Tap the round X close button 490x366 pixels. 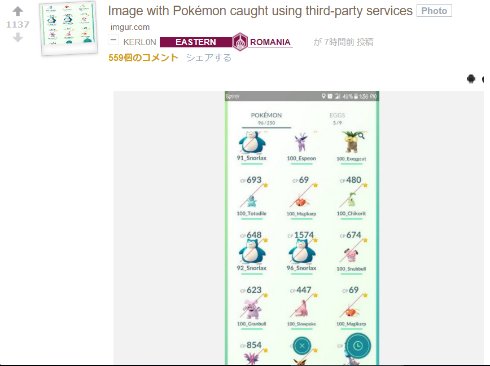pyautogui.click(x=302, y=346)
